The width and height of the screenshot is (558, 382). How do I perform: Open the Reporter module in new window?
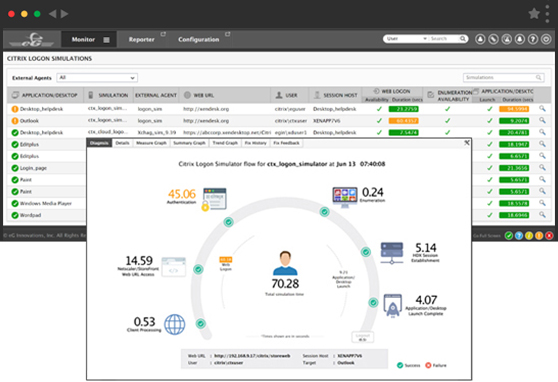(163, 34)
